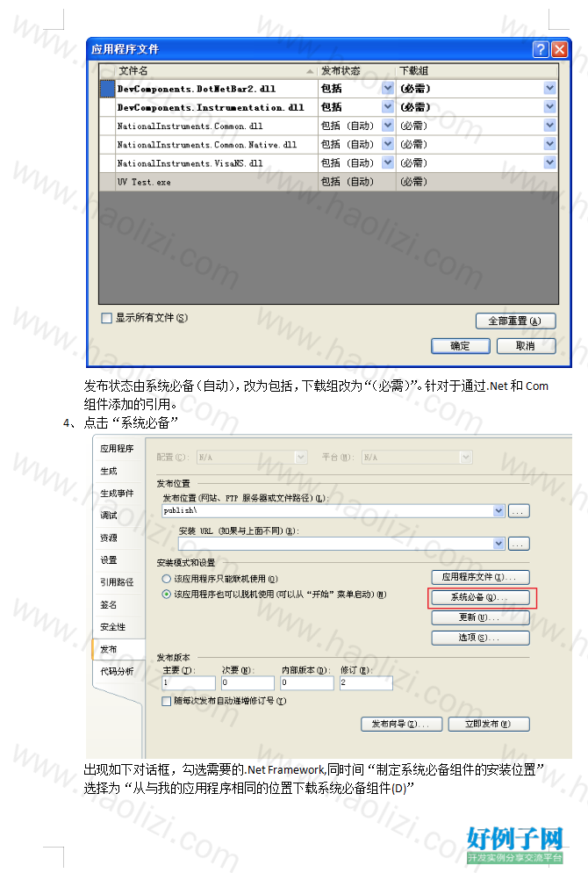
Task: Switch to the 调试 tab
Action: (x=117, y=515)
